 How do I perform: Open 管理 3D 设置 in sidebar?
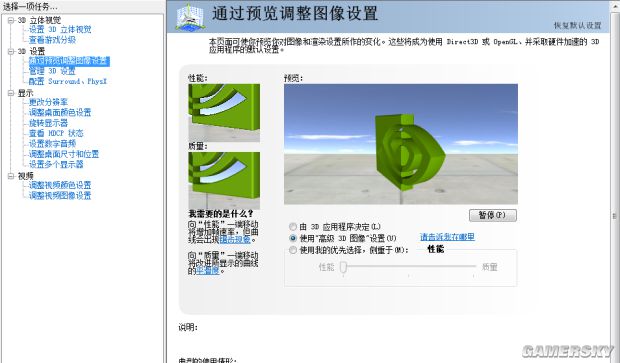[52, 71]
